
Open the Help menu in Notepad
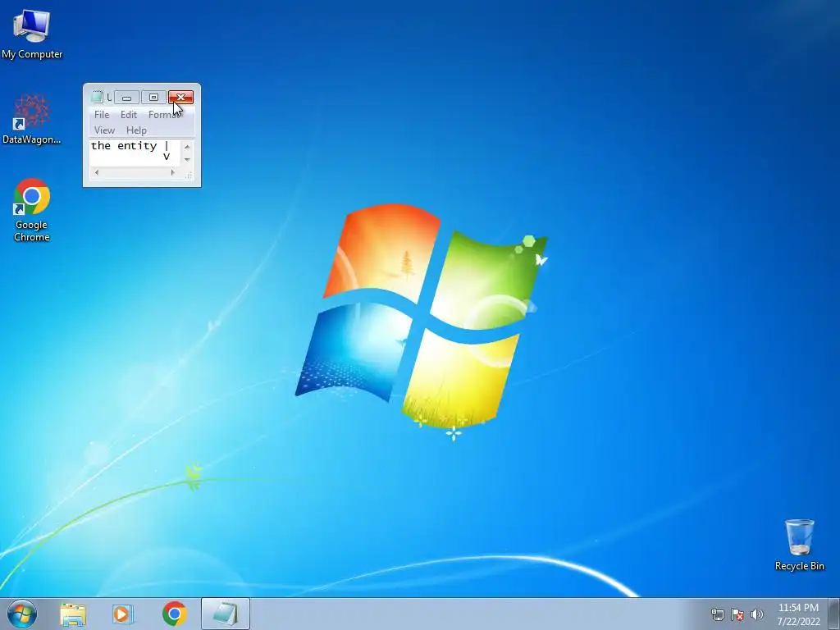click(137, 130)
